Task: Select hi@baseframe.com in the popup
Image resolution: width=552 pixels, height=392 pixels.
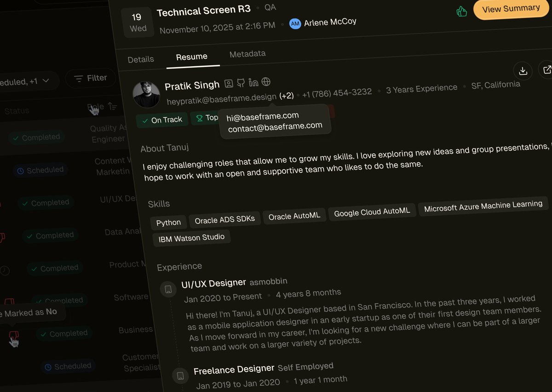Action: (x=263, y=117)
